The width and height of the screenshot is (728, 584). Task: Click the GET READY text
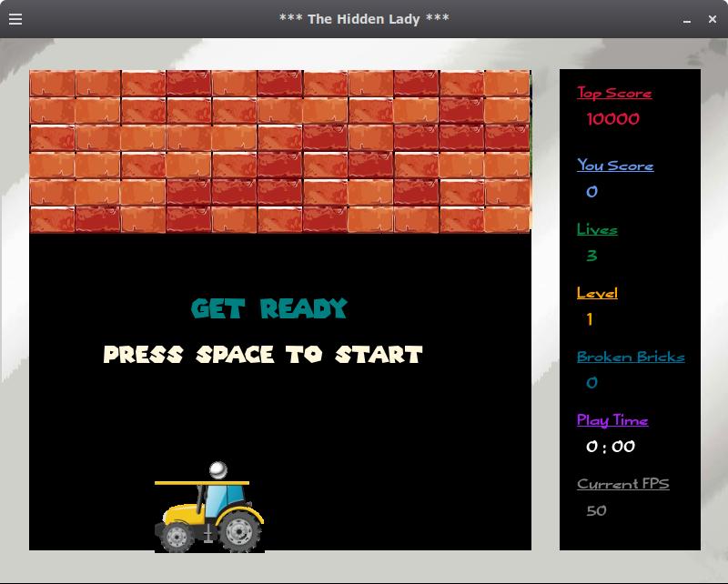tap(268, 309)
